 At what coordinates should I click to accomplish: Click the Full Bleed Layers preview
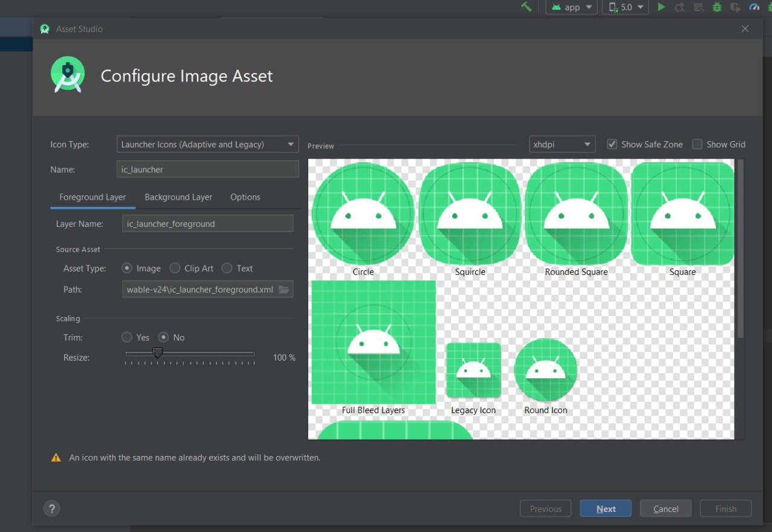[373, 342]
